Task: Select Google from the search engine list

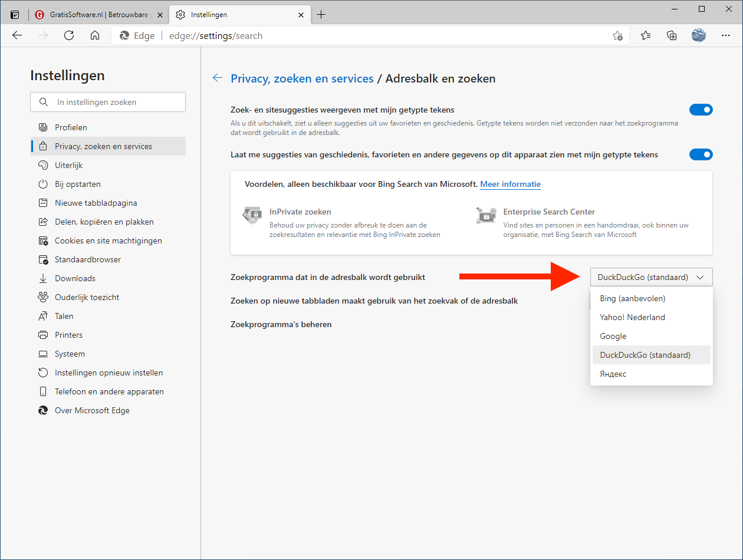Action: 613,336
